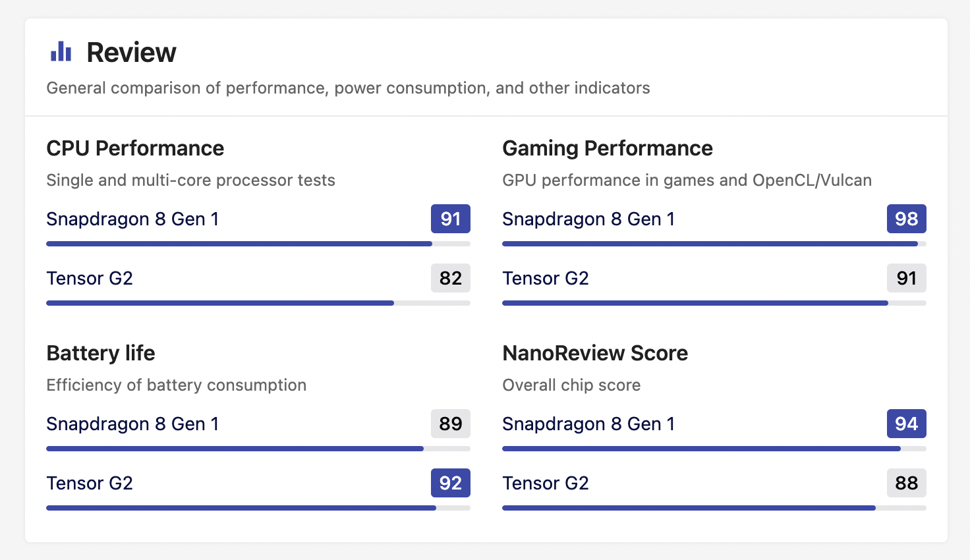Open Tensor G2 link under CPU Performance
Screen dimensions: 970x560
pos(90,278)
